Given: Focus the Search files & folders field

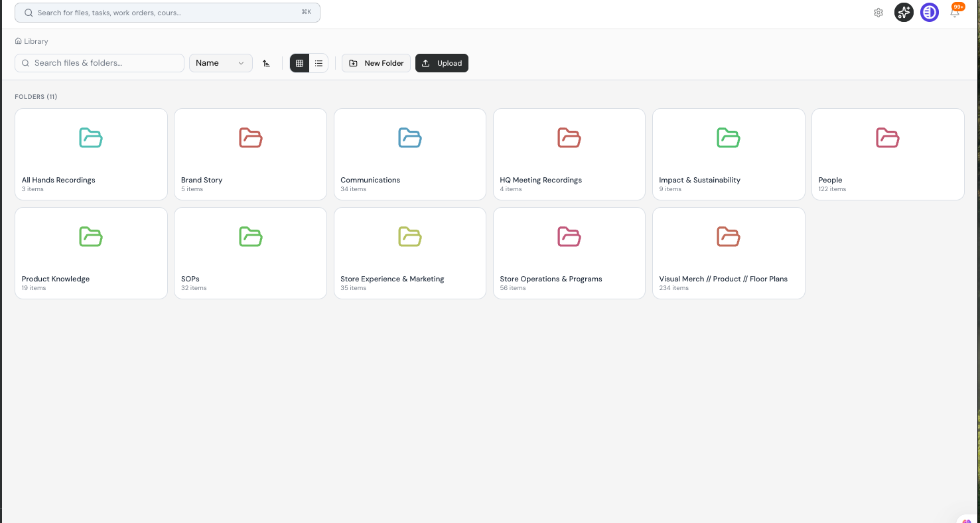Looking at the screenshot, I should coord(100,63).
